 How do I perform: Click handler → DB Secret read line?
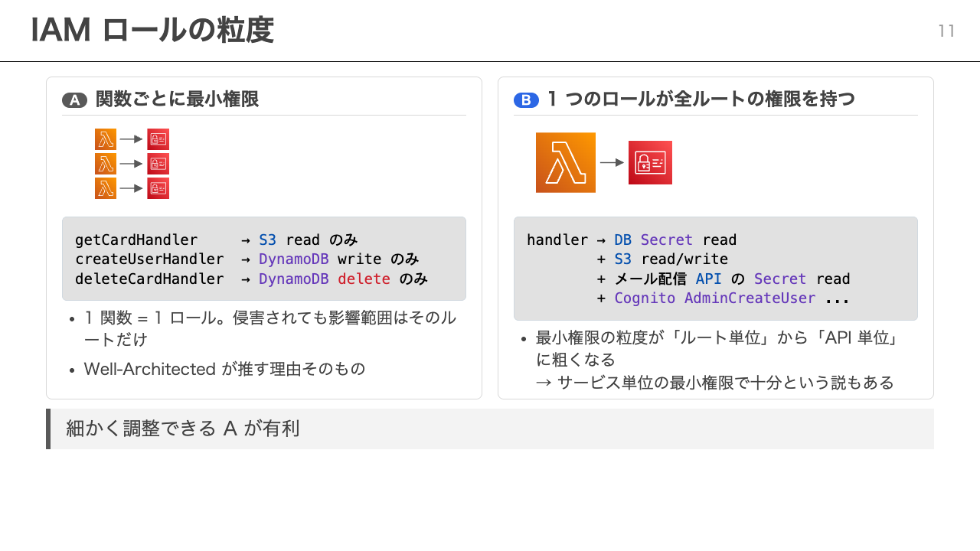[632, 240]
